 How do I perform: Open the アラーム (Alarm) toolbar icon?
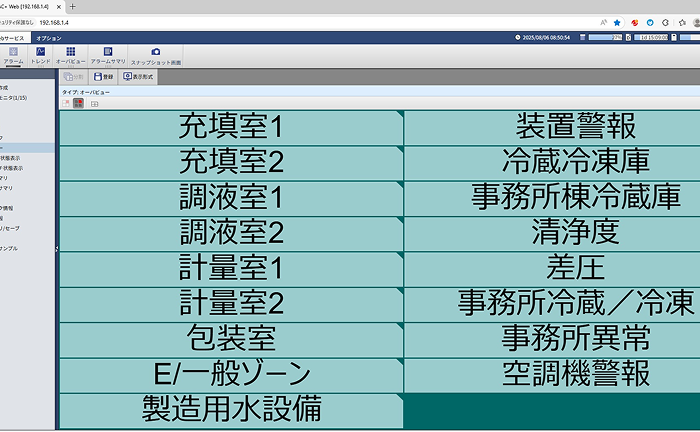click(x=13, y=54)
